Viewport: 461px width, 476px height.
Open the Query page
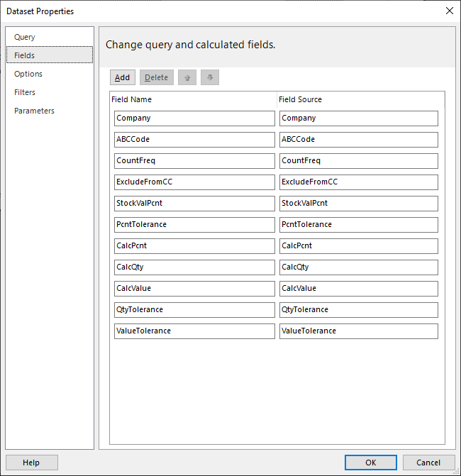[x=25, y=37]
